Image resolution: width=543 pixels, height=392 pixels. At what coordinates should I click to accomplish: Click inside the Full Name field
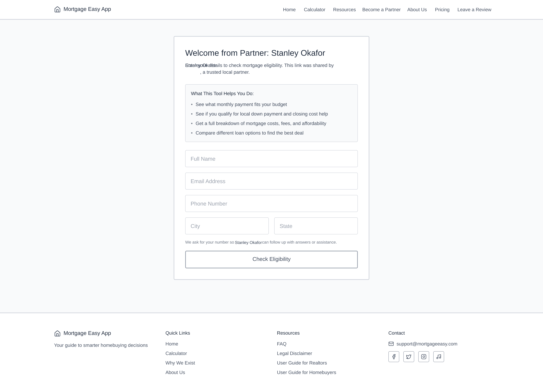[x=271, y=159]
